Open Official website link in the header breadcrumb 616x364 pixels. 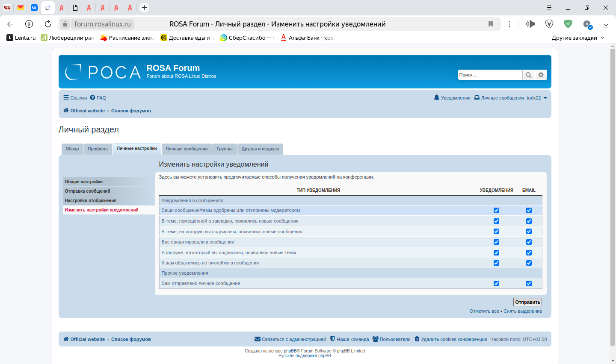(84, 111)
